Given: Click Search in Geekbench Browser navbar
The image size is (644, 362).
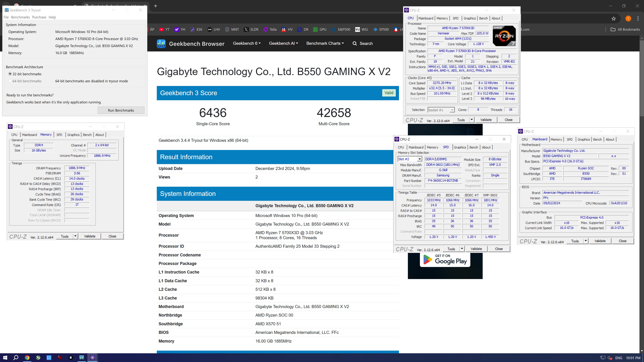Looking at the screenshot, I should (x=362, y=43).
